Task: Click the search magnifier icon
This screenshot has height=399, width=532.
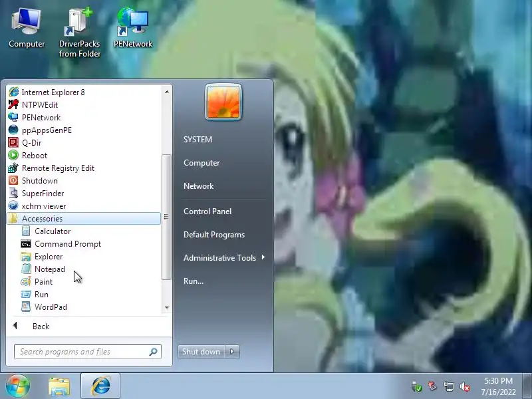Action: pos(154,352)
